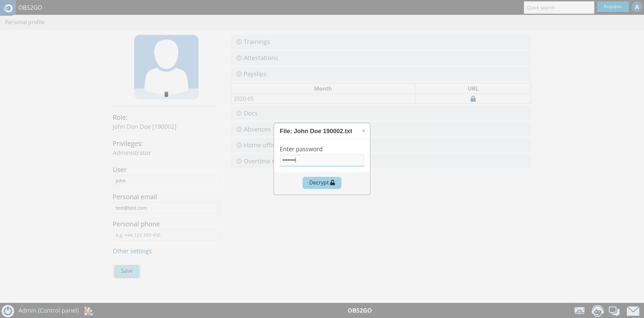Focus the Enter password field

click(x=322, y=160)
